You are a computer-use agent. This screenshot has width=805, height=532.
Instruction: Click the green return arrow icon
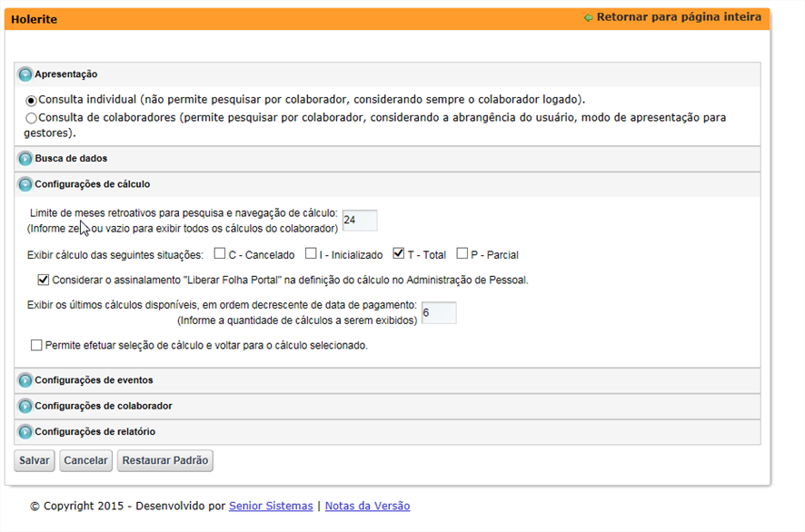(588, 17)
